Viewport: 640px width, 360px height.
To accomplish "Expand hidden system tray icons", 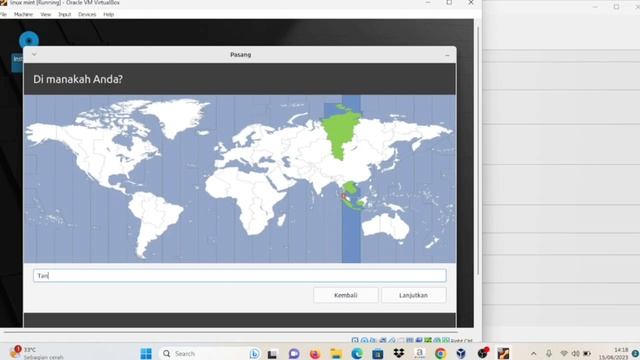I will [533, 353].
